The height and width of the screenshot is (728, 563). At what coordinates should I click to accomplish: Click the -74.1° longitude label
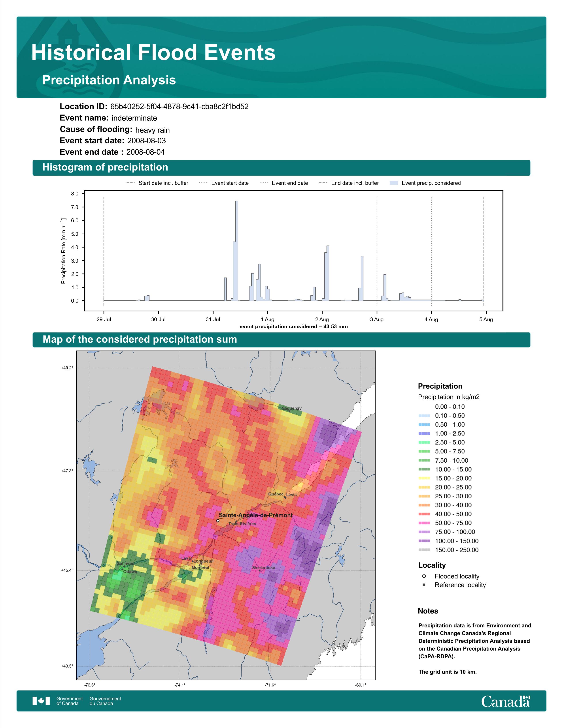pyautogui.click(x=180, y=685)
